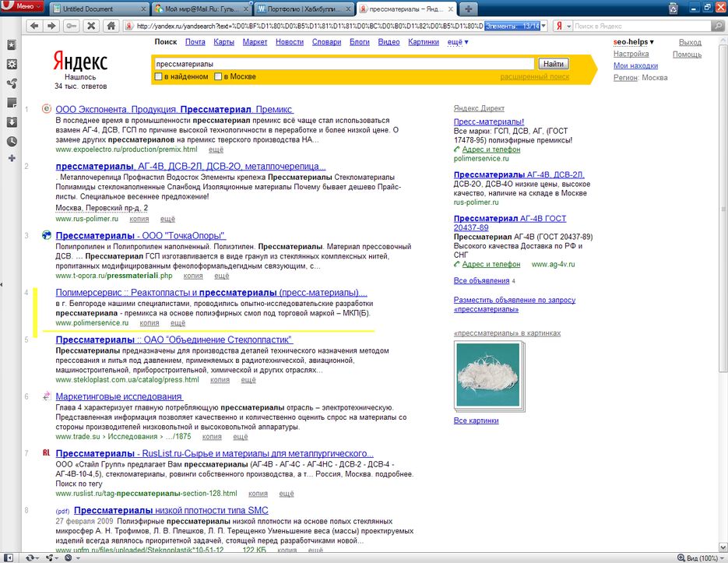Click the RL favicon beside RusList result
The height and width of the screenshot is (563, 728).
[x=47, y=453]
